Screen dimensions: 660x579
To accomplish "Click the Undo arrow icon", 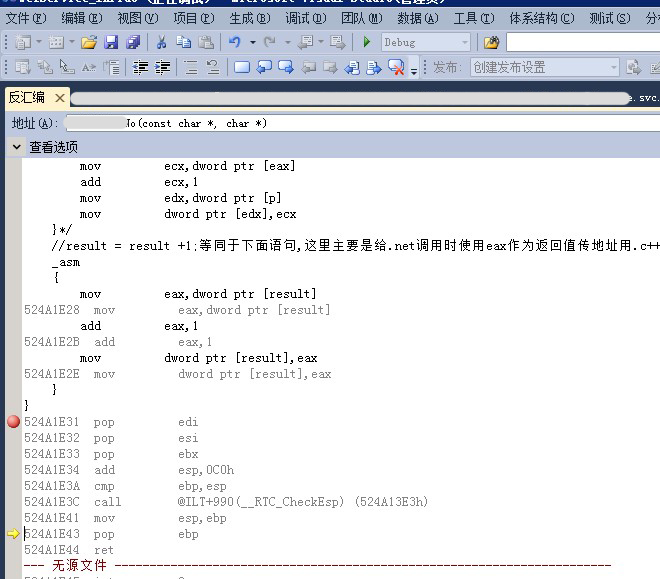I will 235,42.
